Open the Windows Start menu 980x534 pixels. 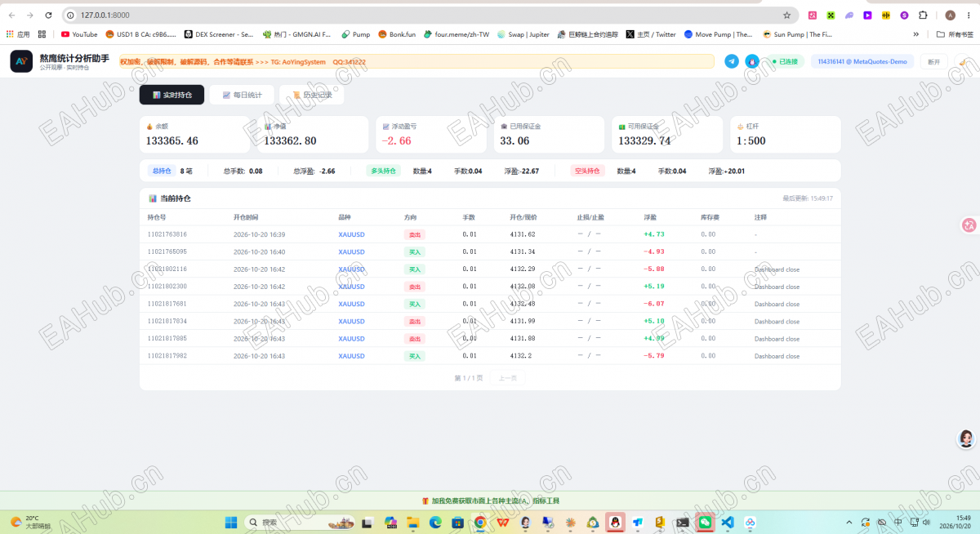tap(231, 522)
